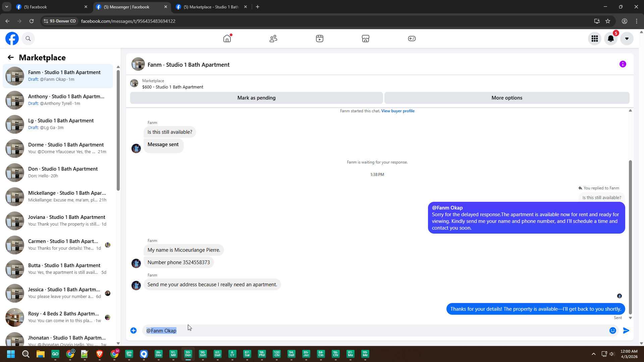
Task: Open the emoji picker
Action: [613, 330]
